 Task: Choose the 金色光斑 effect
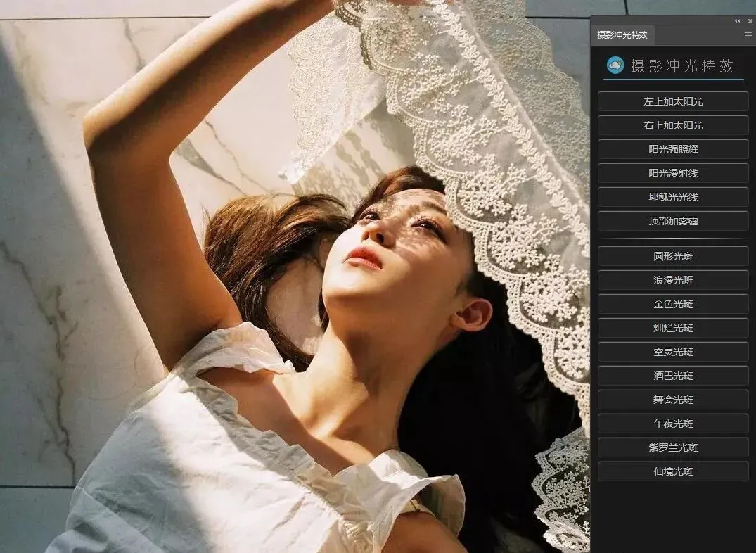pyautogui.click(x=673, y=304)
